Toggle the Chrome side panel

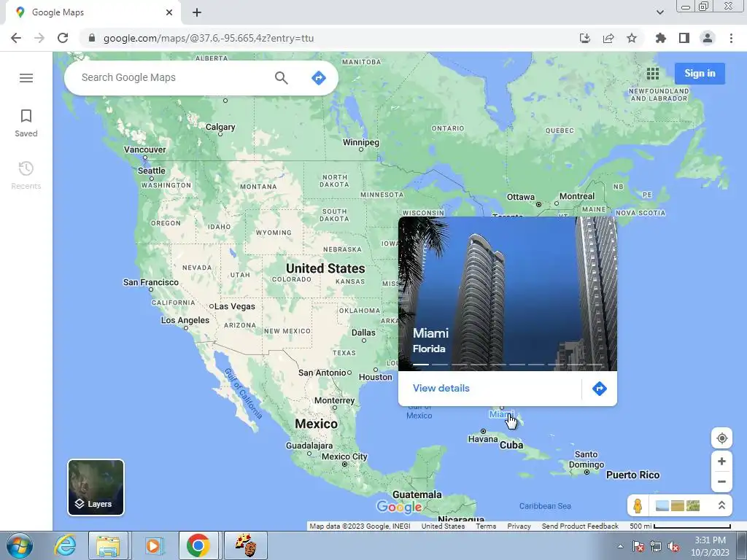click(x=684, y=38)
